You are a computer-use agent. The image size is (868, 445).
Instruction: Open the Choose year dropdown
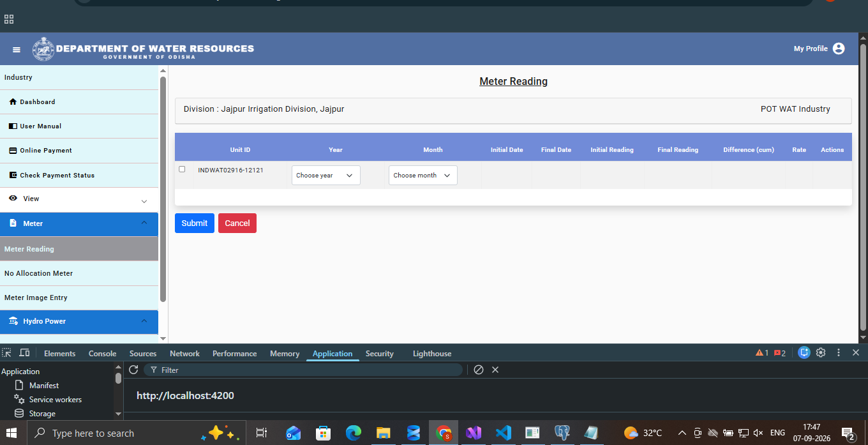pos(326,176)
